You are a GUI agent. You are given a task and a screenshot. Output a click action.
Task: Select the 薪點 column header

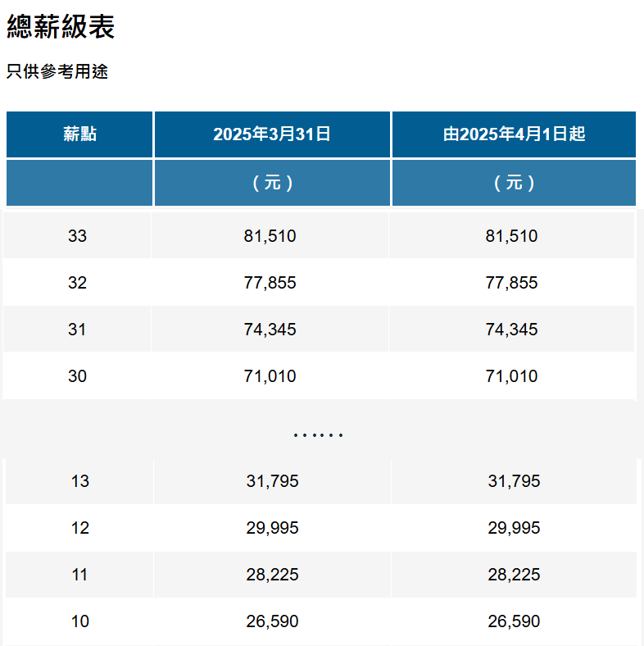click(x=79, y=134)
